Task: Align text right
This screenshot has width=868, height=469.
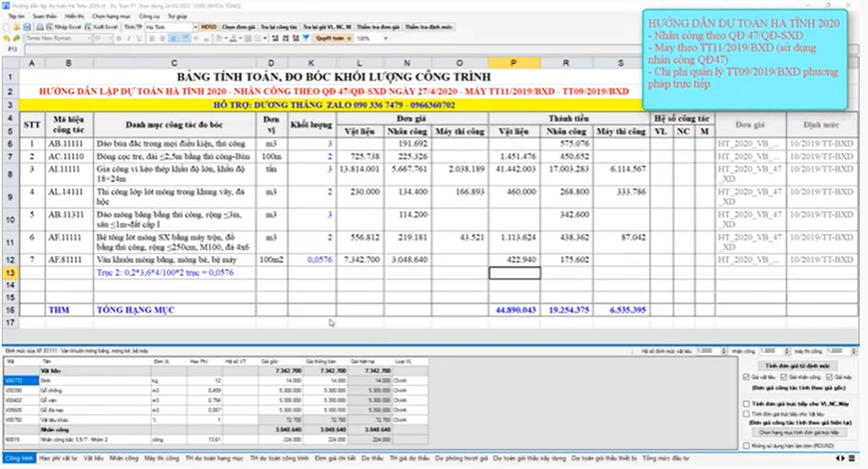Action: pyautogui.click(x=173, y=38)
